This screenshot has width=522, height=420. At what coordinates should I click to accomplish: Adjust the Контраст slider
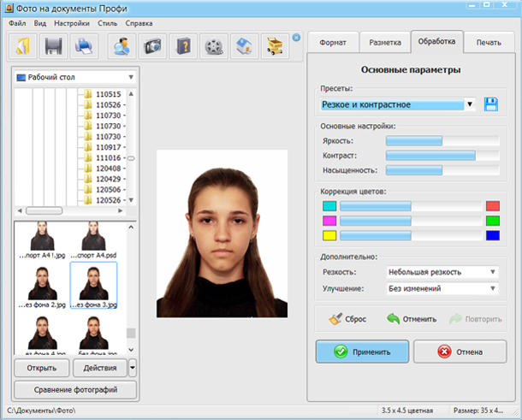point(442,156)
